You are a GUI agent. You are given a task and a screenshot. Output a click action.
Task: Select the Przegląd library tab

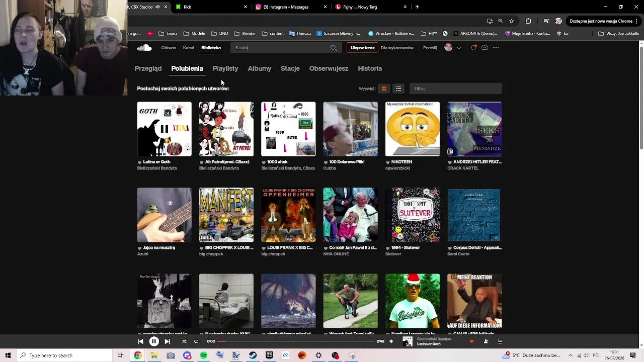point(148,68)
